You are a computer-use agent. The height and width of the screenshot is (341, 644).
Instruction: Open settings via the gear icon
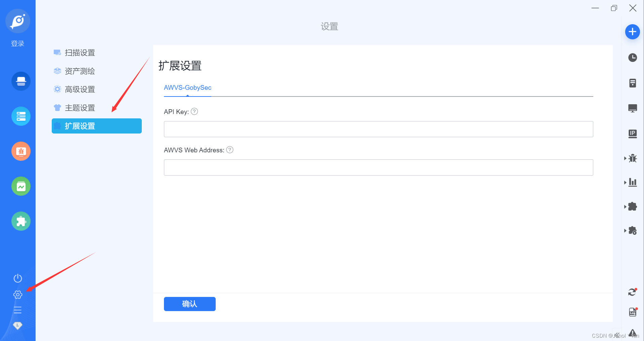point(18,295)
